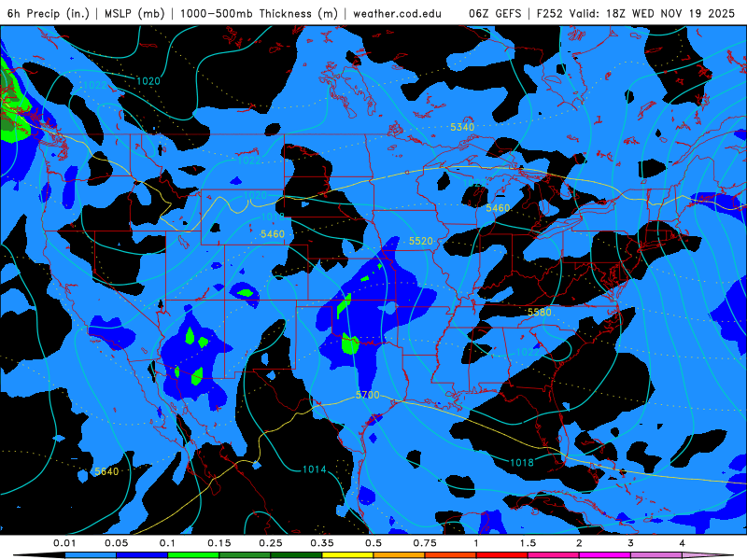Click the "6h Precip (in.)" title text

pos(49,13)
